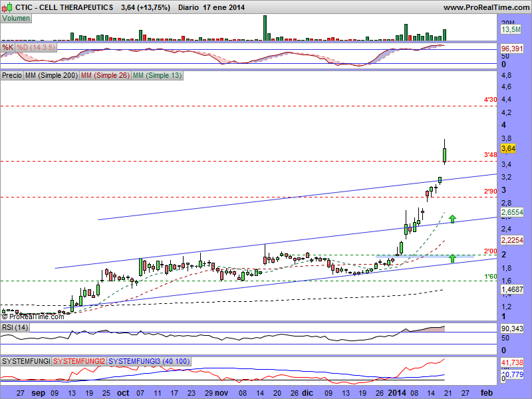
Task: Click the sep label on the date axis
Action: [38, 393]
